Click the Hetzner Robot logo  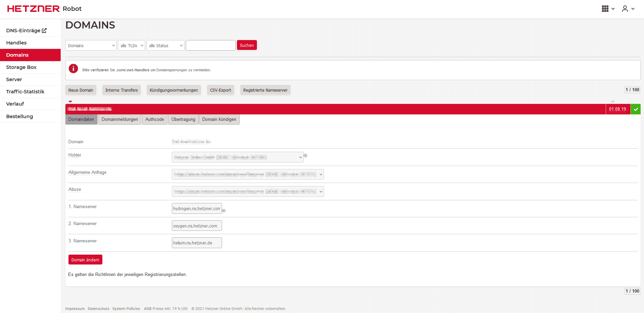(44, 9)
